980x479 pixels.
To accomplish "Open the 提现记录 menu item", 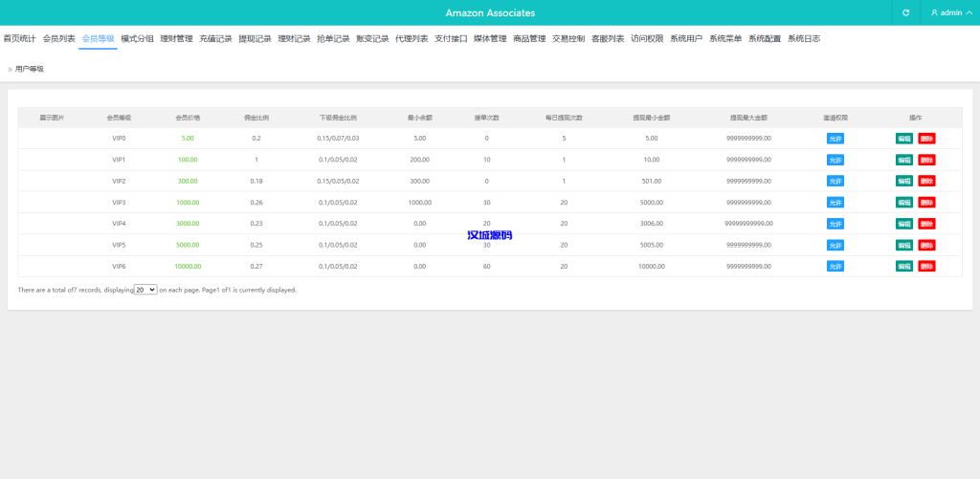I will (255, 39).
